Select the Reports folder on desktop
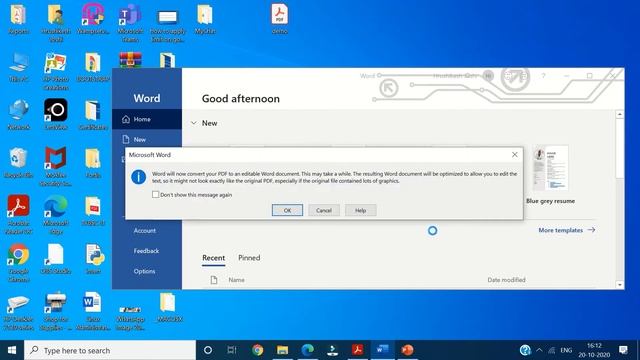The width and height of the screenshot is (640, 360). pos(18,18)
